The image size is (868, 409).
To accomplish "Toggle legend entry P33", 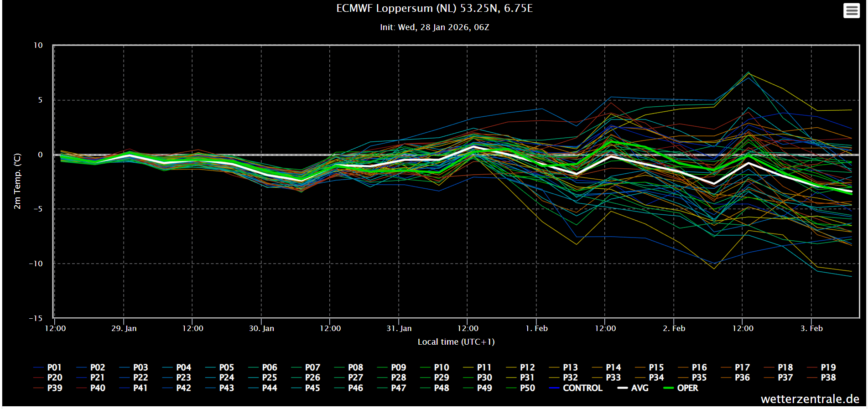I will click(607, 378).
